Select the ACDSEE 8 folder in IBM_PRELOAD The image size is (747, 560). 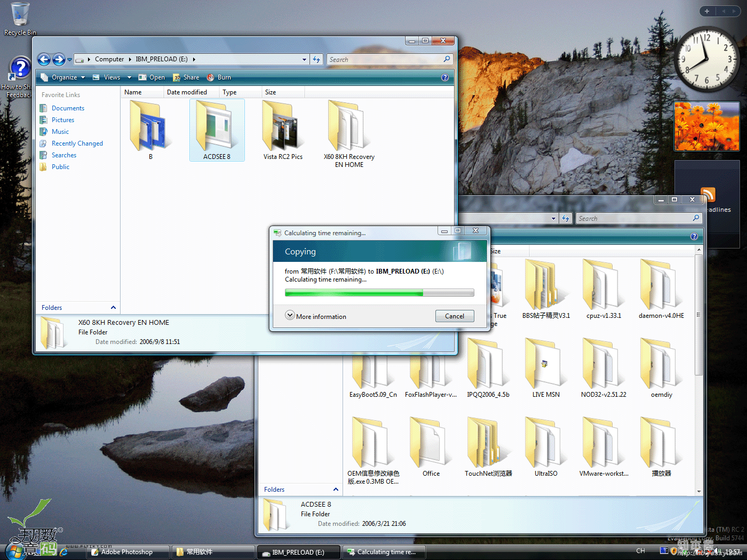pos(217,131)
